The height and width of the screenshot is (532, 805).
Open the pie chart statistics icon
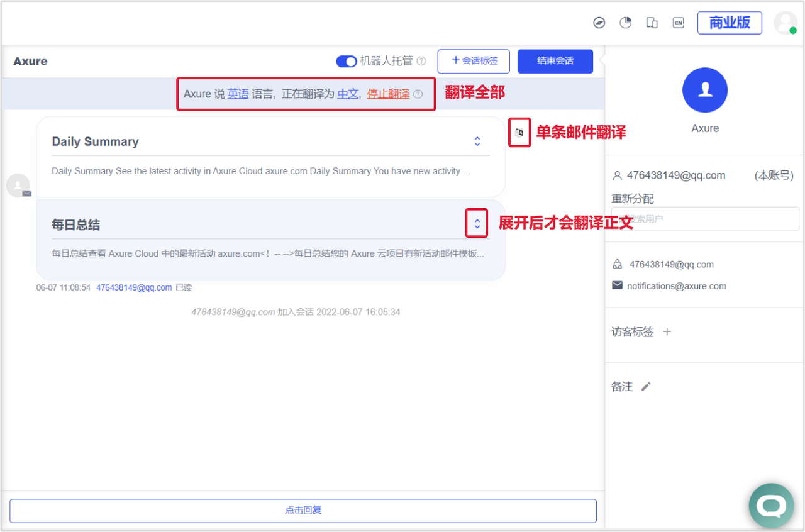[625, 23]
